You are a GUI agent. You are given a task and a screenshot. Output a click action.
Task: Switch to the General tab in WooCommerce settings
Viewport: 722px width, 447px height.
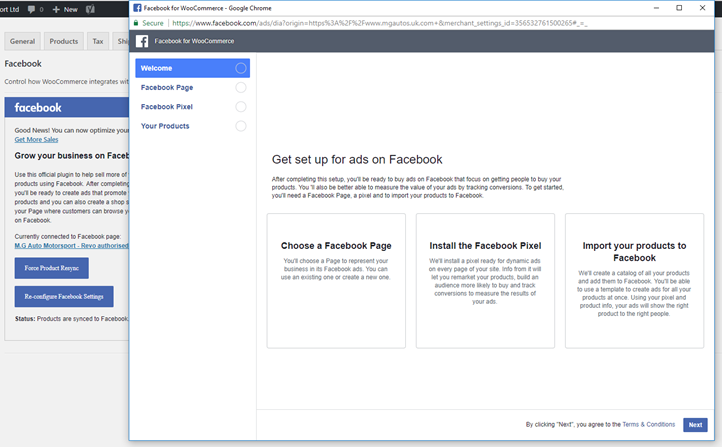(x=23, y=41)
